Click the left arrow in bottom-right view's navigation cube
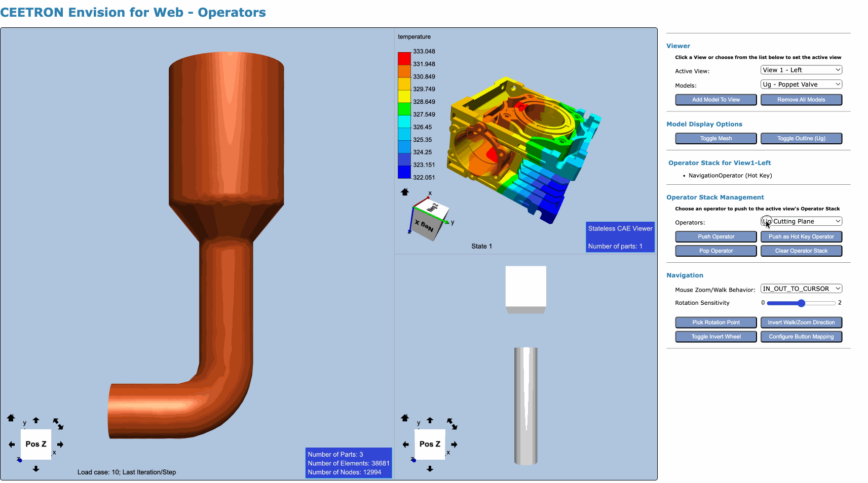 point(405,445)
